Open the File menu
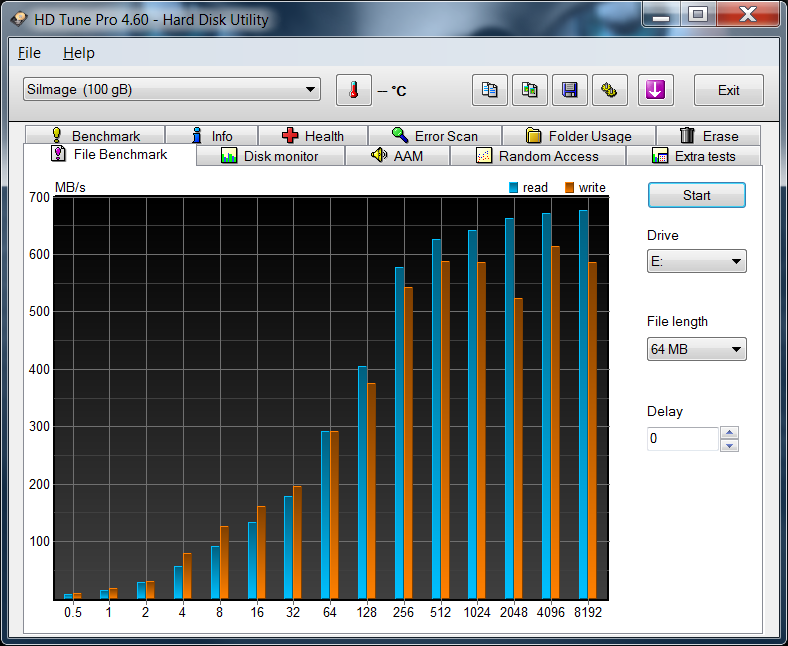Image resolution: width=788 pixels, height=646 pixels. [29, 53]
